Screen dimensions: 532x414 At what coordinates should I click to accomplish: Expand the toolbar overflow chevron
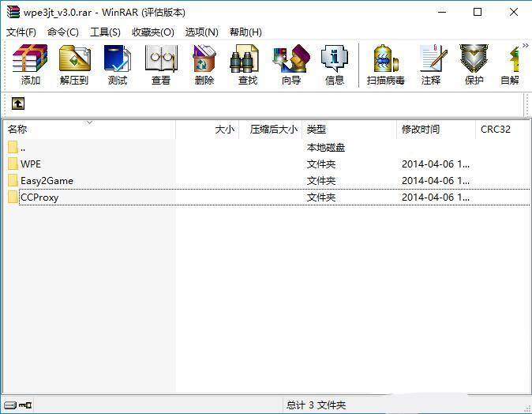526,45
